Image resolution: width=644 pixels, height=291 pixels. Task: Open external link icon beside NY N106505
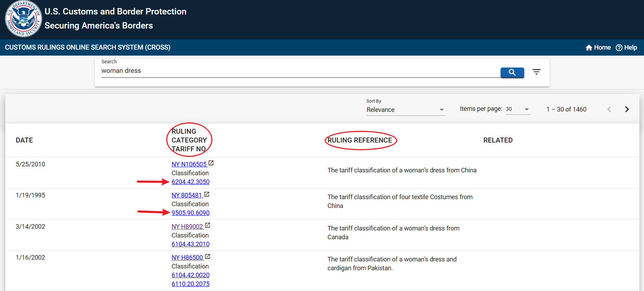[211, 163]
